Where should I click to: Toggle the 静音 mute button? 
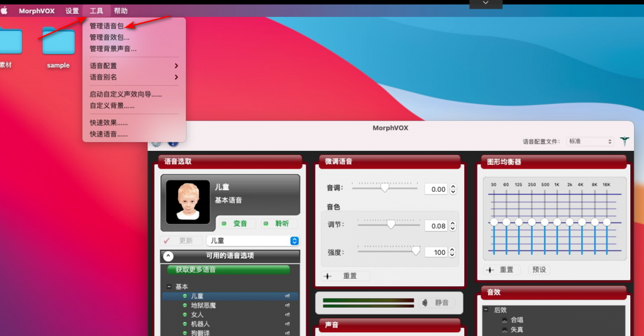(x=437, y=303)
